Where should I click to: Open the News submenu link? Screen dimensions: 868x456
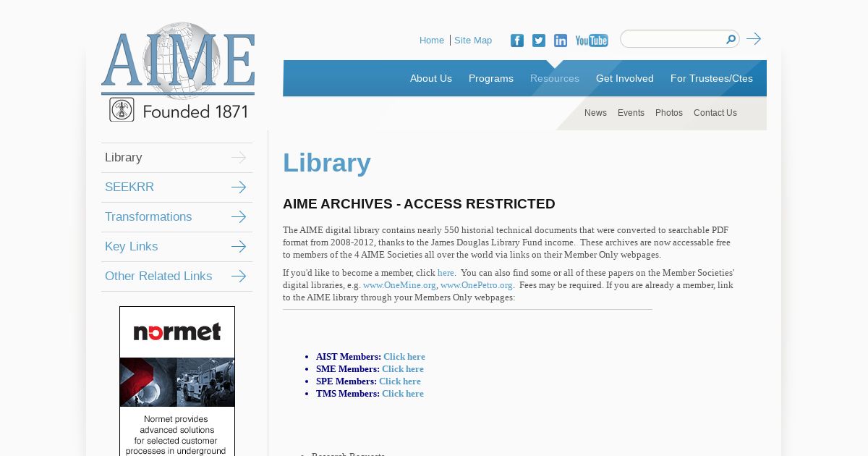(595, 113)
